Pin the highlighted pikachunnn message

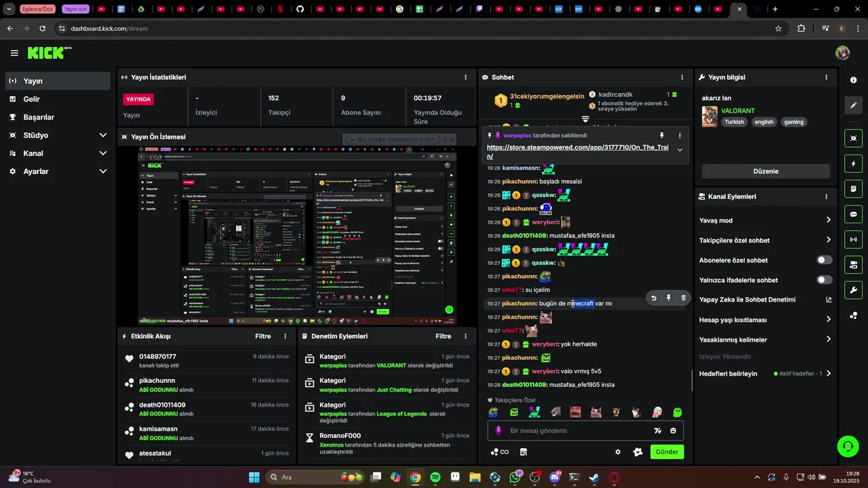[x=669, y=298]
